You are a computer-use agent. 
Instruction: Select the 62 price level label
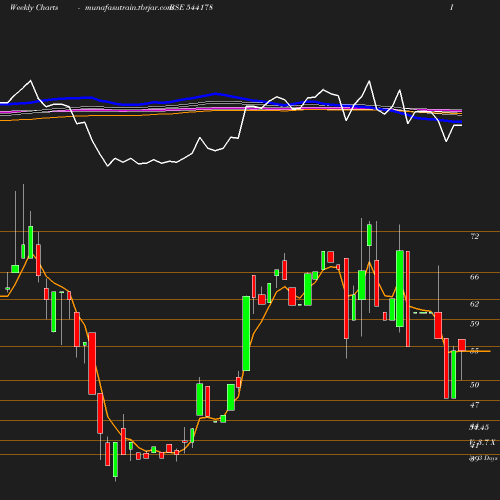click(475, 304)
